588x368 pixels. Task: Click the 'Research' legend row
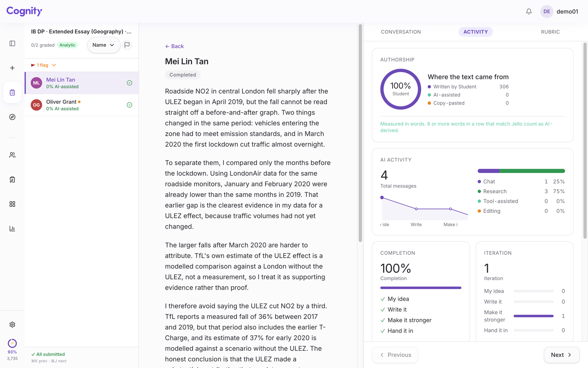click(521, 191)
